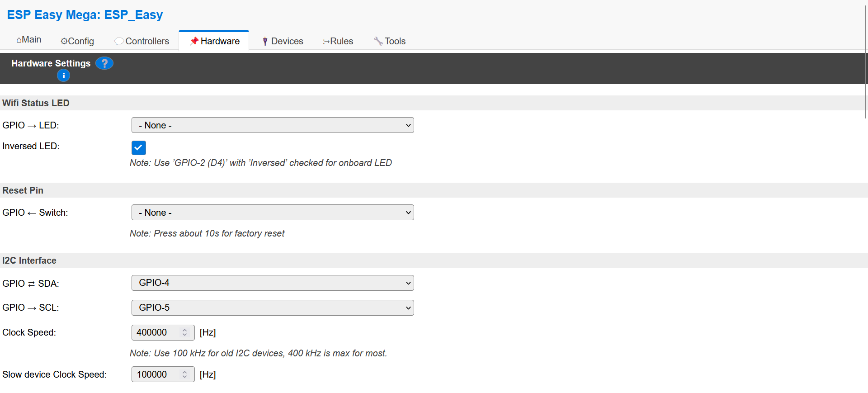868x393 pixels.
Task: Click the blue info icon below Hardware Settings
Action: click(63, 75)
